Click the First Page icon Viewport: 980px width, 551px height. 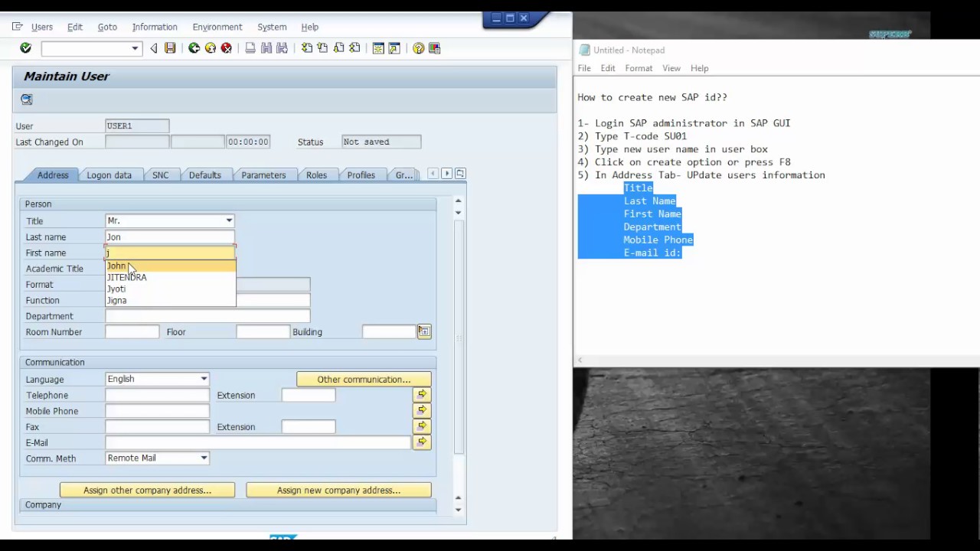coord(306,48)
